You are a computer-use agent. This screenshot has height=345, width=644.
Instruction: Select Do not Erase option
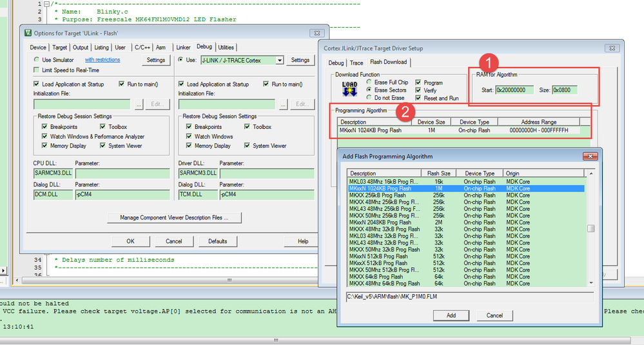pos(369,97)
